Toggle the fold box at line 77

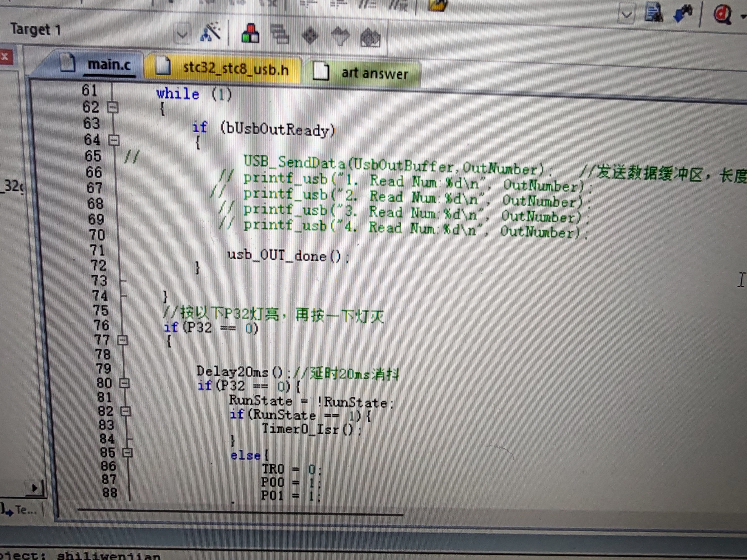click(123, 340)
